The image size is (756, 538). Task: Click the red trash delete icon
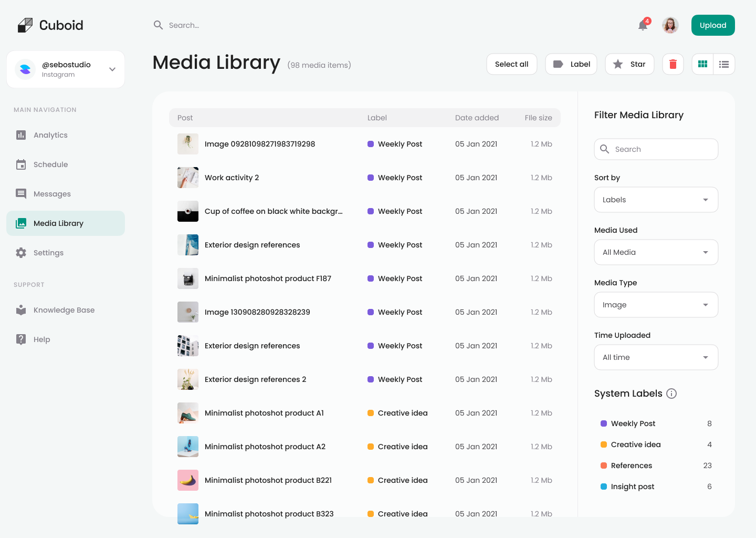(x=673, y=64)
